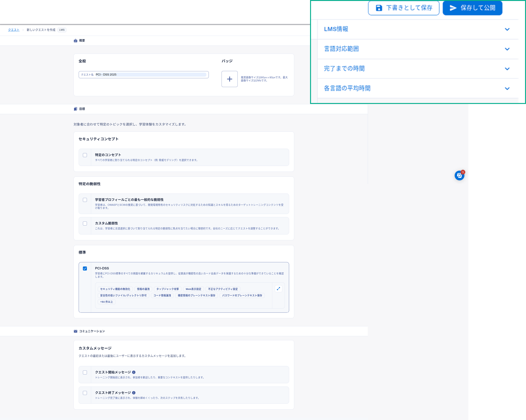This screenshot has height=420, width=526.
Task: Expand the 完了までの時間 section
Action: click(x=418, y=69)
